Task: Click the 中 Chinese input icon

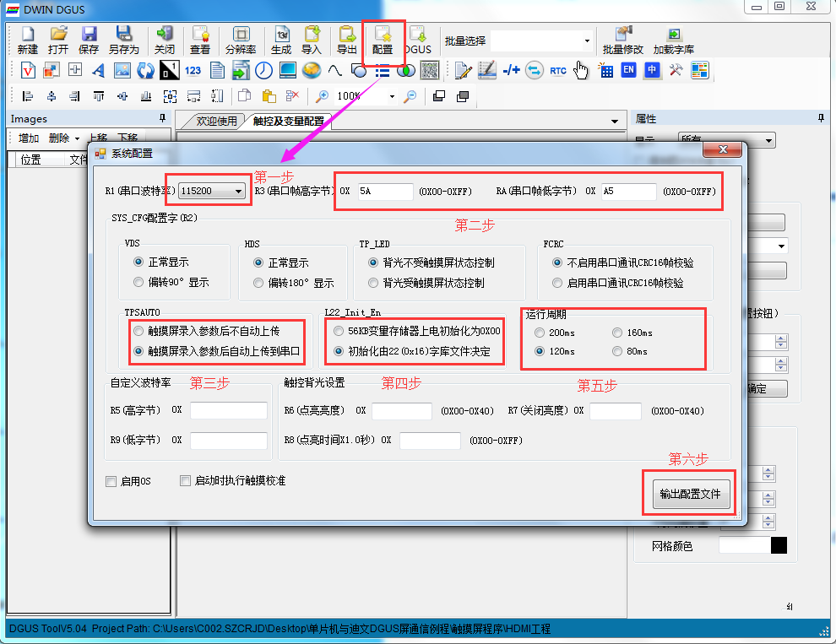Action: tap(652, 70)
